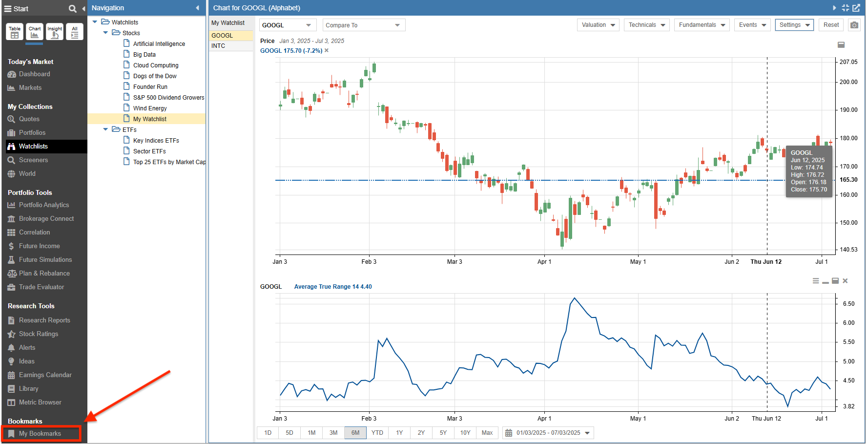Minimize the Average True Range panel
This screenshot has width=868, height=446.
(826, 281)
